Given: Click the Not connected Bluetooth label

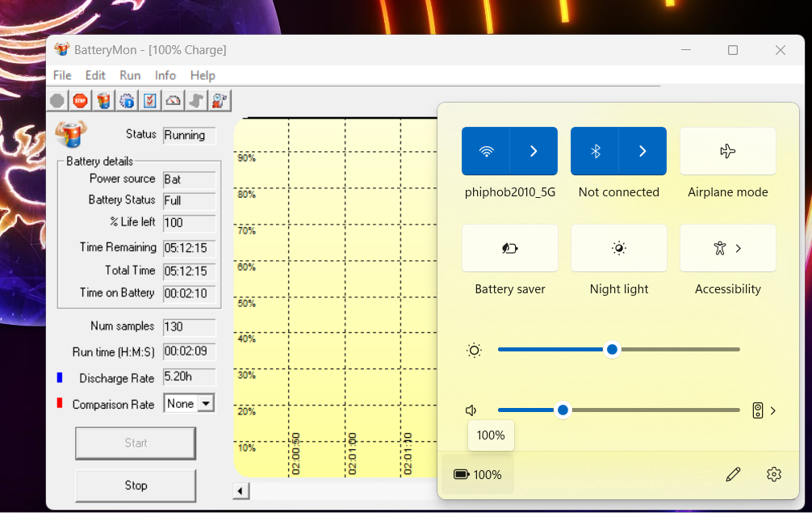Looking at the screenshot, I should click(x=619, y=192).
